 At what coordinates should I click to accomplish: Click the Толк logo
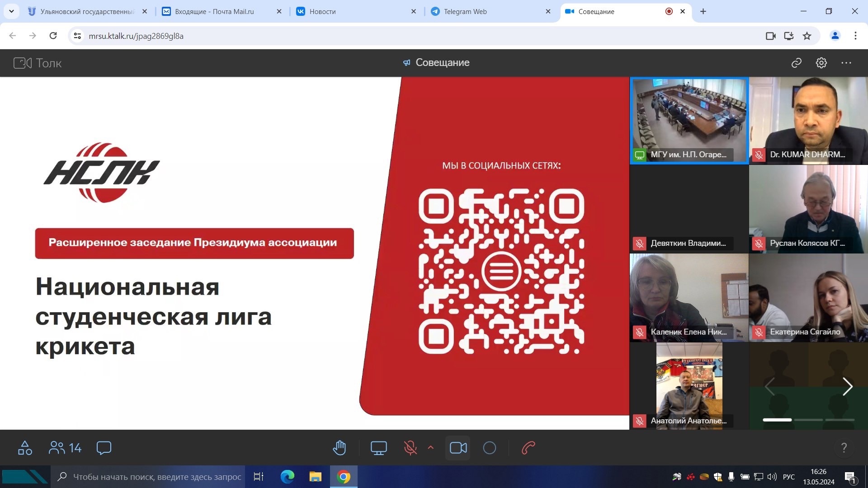click(x=38, y=63)
